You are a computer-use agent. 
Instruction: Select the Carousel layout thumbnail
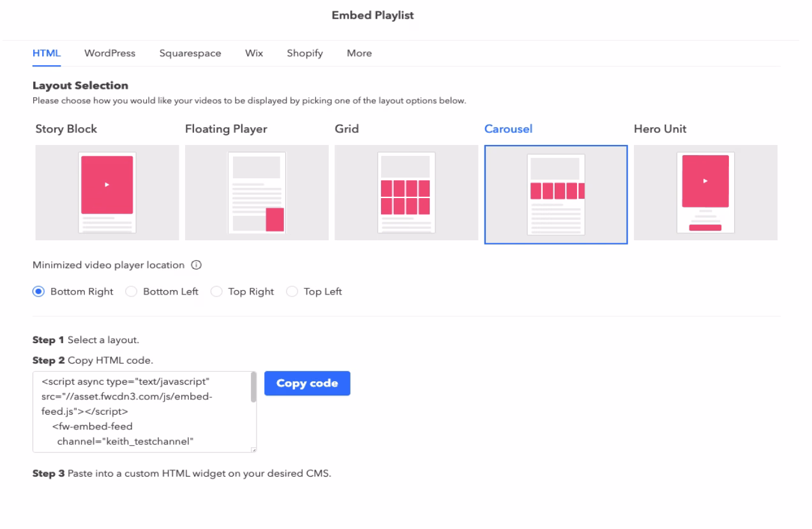(556, 194)
